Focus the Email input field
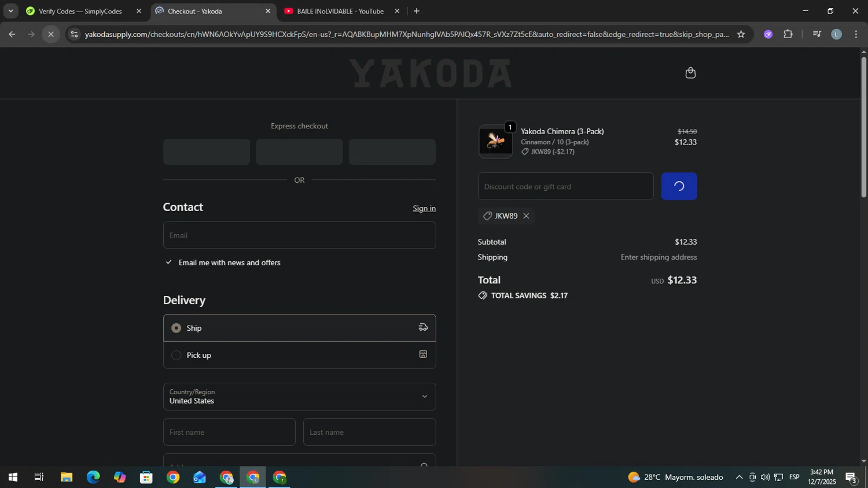Screen dimensions: 868x488 point(299,235)
